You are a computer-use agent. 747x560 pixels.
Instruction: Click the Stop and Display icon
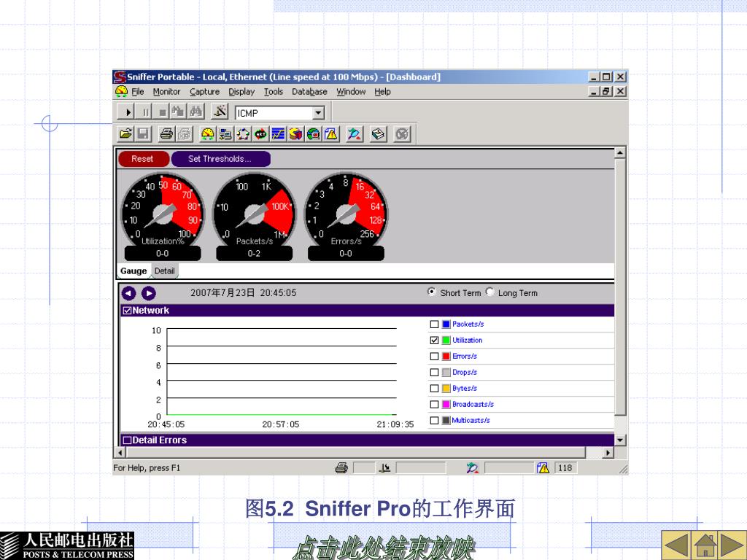[x=178, y=112]
